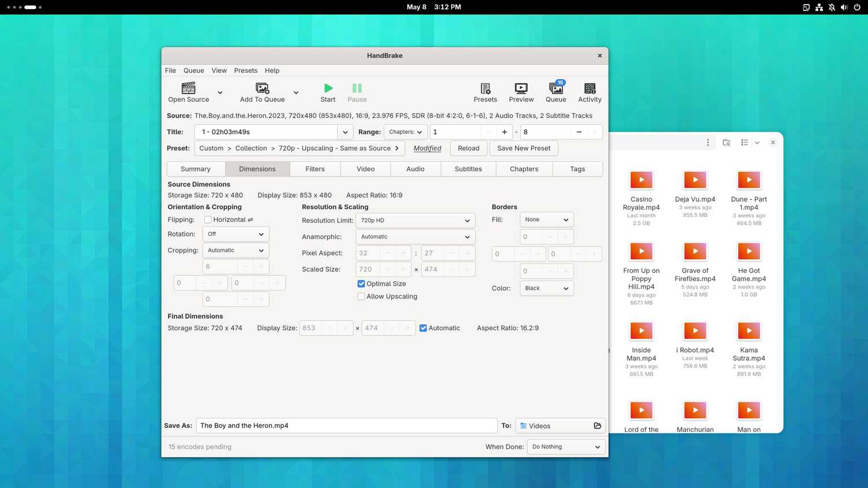The image size is (868, 488).
Task: Click the date and time in top bar
Action: click(434, 7)
